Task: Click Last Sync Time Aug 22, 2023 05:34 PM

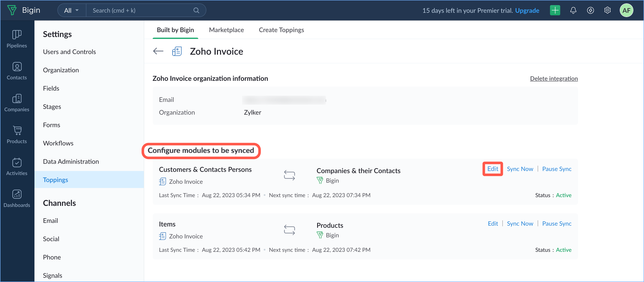Action: (209, 195)
